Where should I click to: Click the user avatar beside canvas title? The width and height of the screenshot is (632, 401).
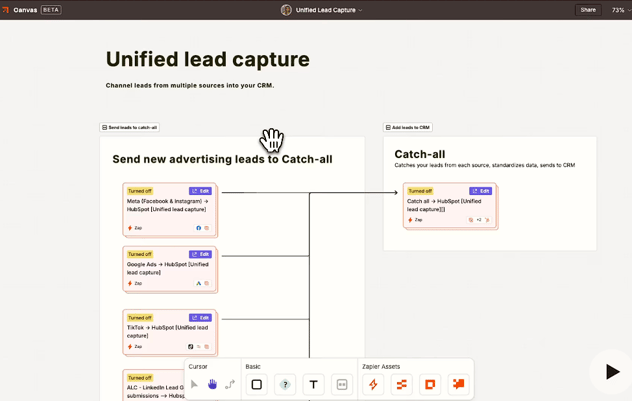(286, 10)
